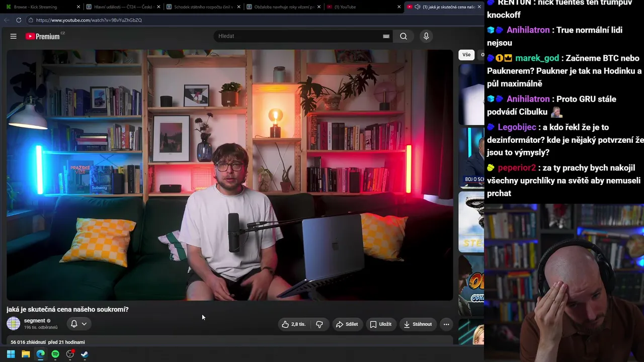This screenshot has height=362, width=644.
Task: Save the video with Uložit button
Action: 381,324
